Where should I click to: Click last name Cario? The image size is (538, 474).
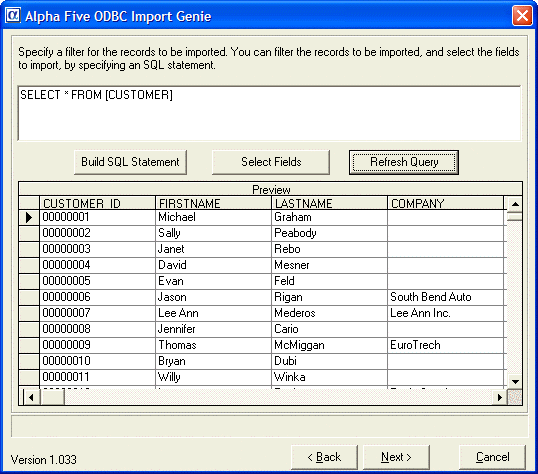coord(329,329)
